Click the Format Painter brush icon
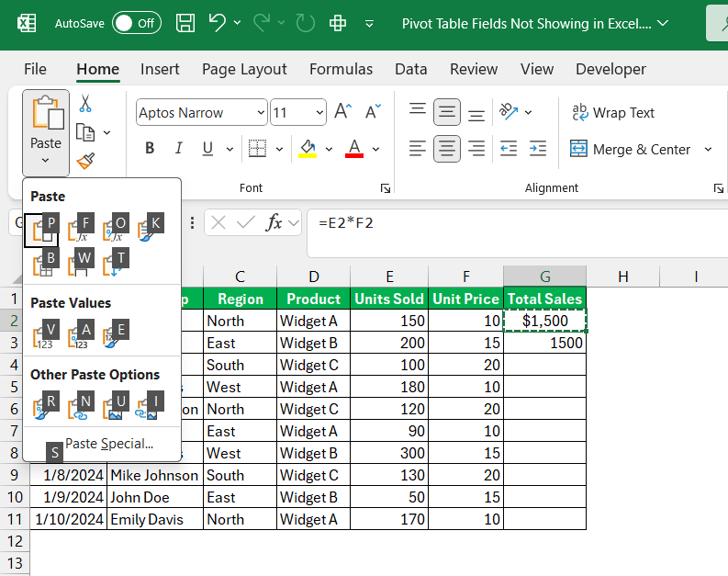The width and height of the screenshot is (728, 576). coord(85,161)
